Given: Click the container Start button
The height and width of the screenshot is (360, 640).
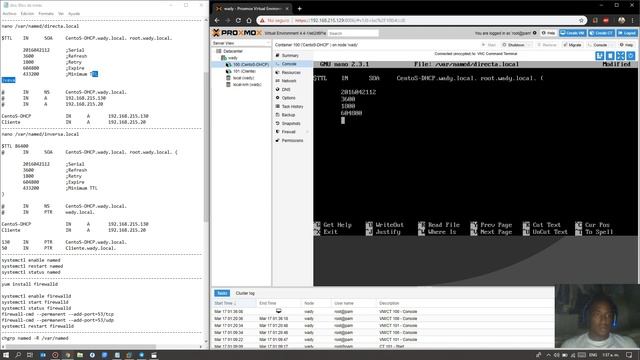Looking at the screenshot, I should pos(489,45).
